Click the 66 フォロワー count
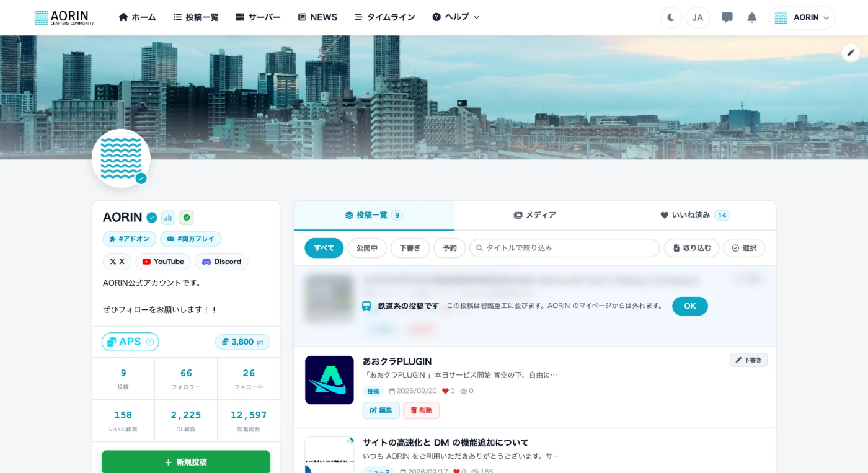868x473 pixels. [186, 379]
